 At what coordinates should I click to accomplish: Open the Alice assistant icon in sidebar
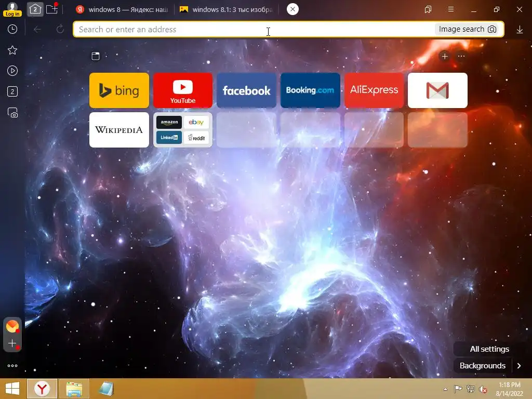tap(12, 326)
